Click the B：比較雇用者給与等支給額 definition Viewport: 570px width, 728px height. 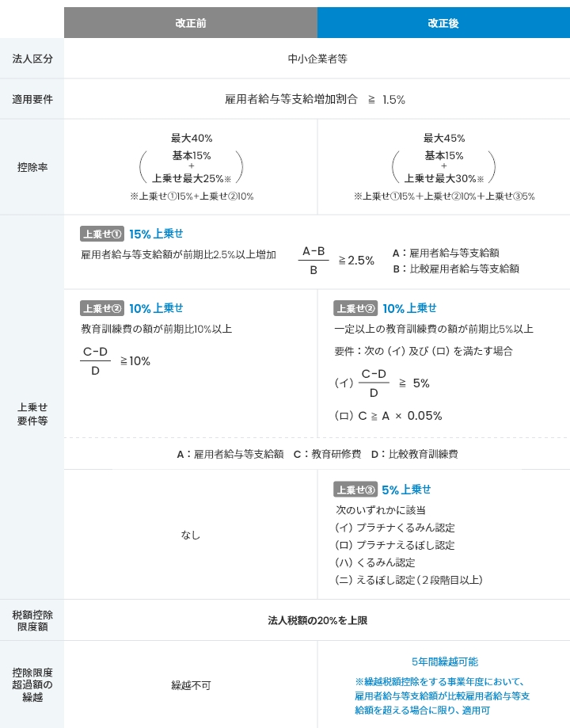pos(456,269)
